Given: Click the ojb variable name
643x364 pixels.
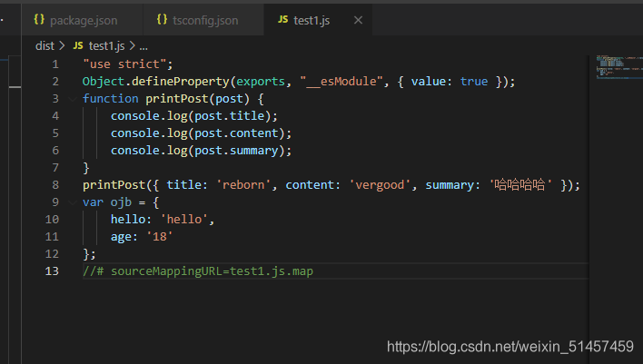Looking at the screenshot, I should 121,202.
